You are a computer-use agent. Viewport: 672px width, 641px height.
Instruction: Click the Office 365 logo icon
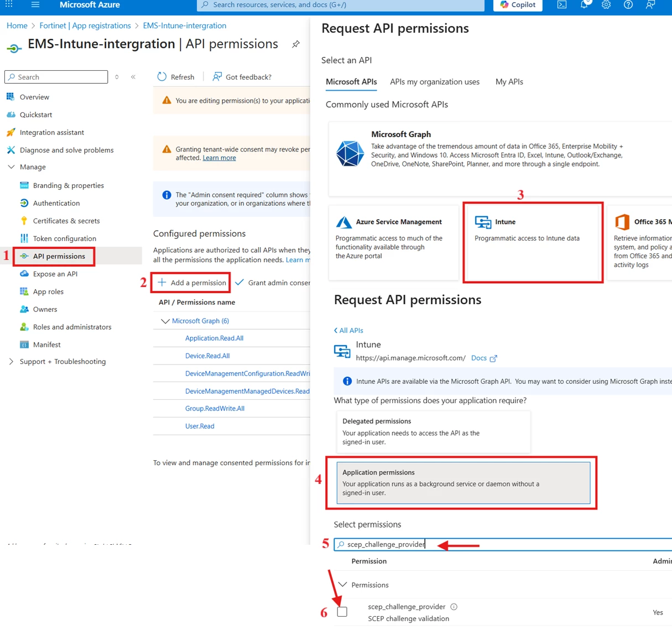coord(622,222)
